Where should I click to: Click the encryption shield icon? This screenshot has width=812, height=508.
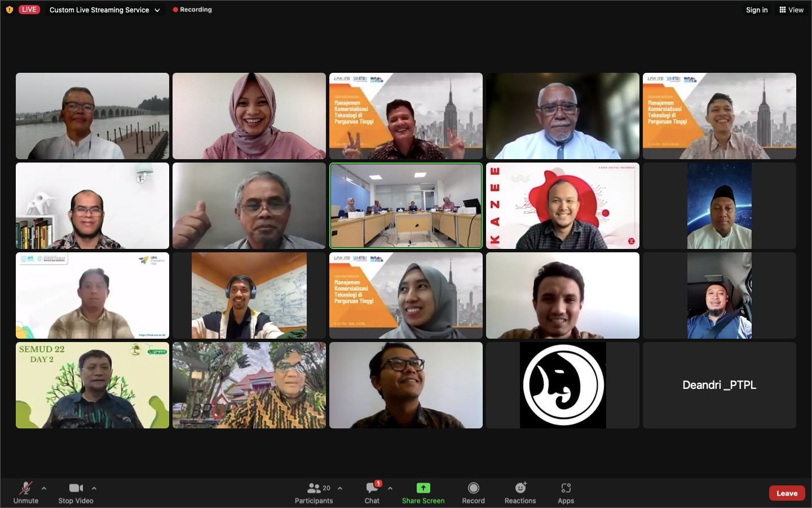tap(9, 10)
